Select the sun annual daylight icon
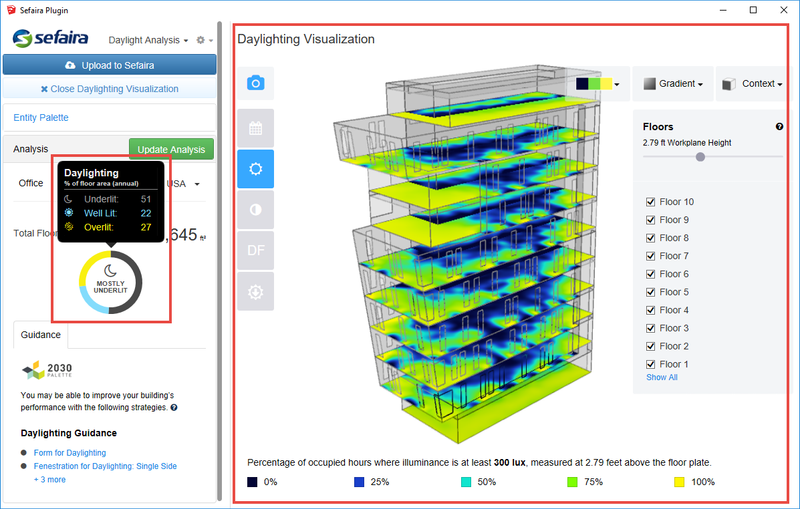The width and height of the screenshot is (800, 509). click(255, 170)
